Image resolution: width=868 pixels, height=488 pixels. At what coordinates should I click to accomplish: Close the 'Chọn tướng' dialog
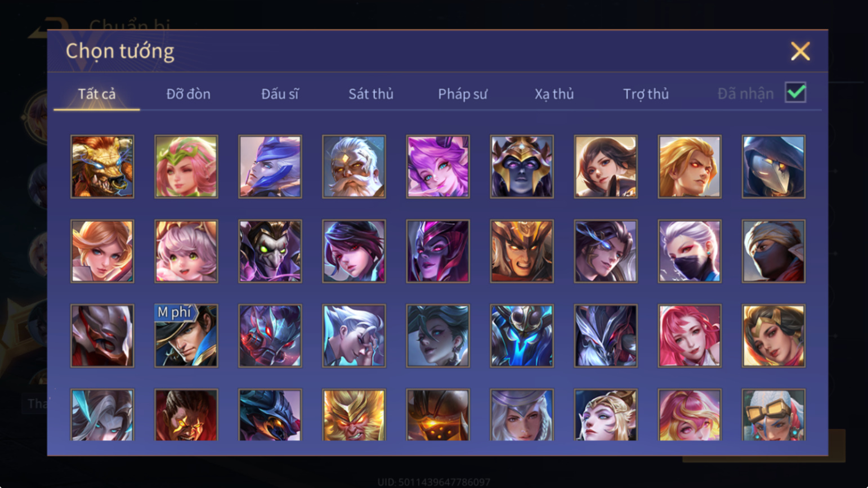800,51
